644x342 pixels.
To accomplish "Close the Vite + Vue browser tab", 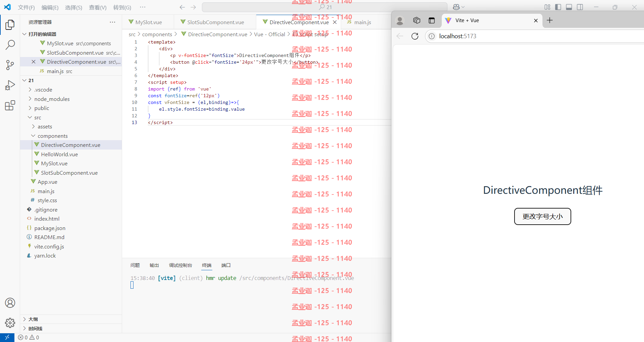I will pos(536,20).
